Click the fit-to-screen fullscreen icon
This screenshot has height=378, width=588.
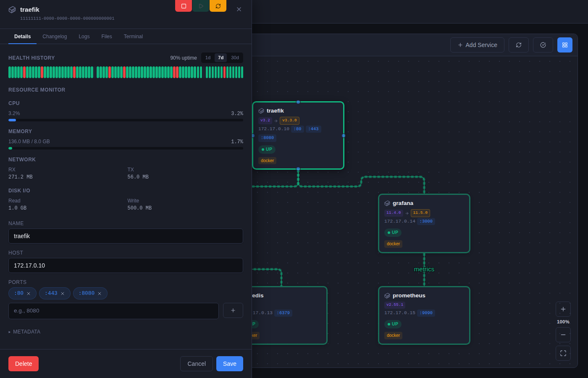click(563, 353)
